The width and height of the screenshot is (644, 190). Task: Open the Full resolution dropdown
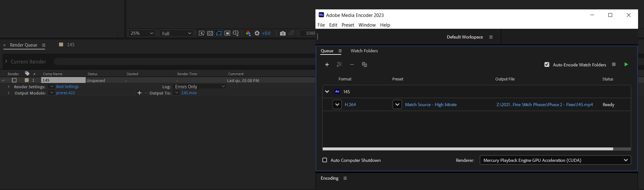pyautogui.click(x=176, y=33)
